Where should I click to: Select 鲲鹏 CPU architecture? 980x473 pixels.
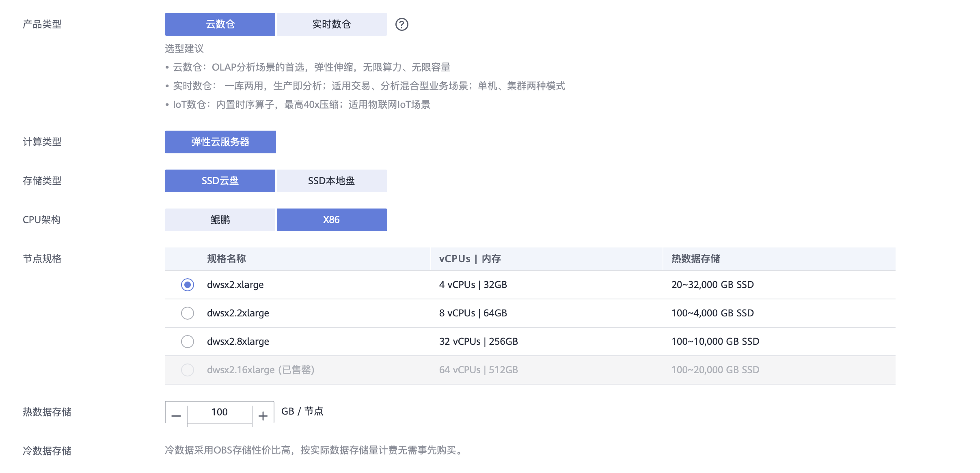(x=220, y=220)
